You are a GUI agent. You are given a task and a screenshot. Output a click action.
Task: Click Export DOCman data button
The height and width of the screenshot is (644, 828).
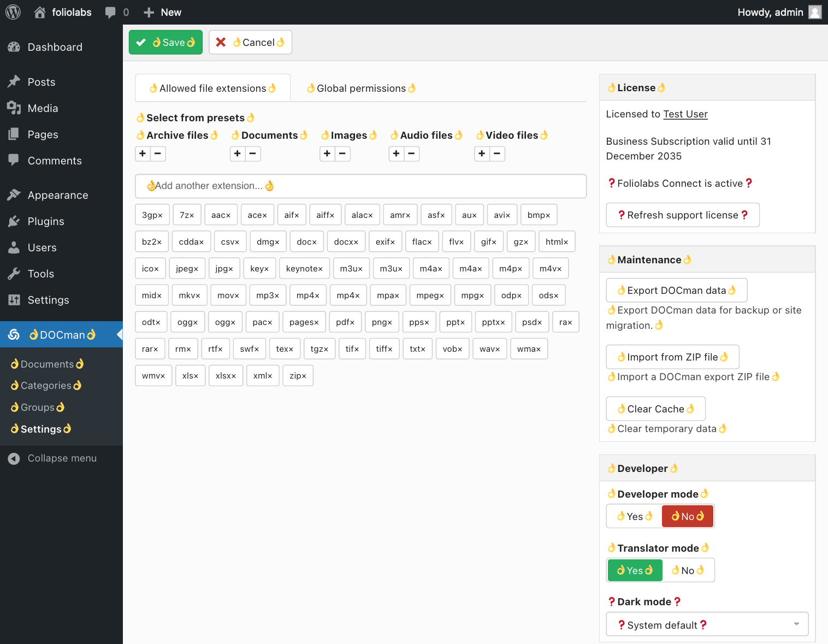(x=677, y=290)
